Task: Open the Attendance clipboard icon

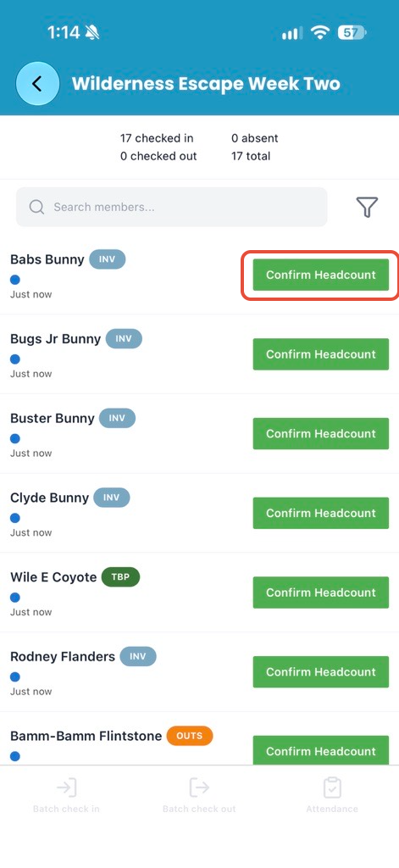Action: click(332, 787)
